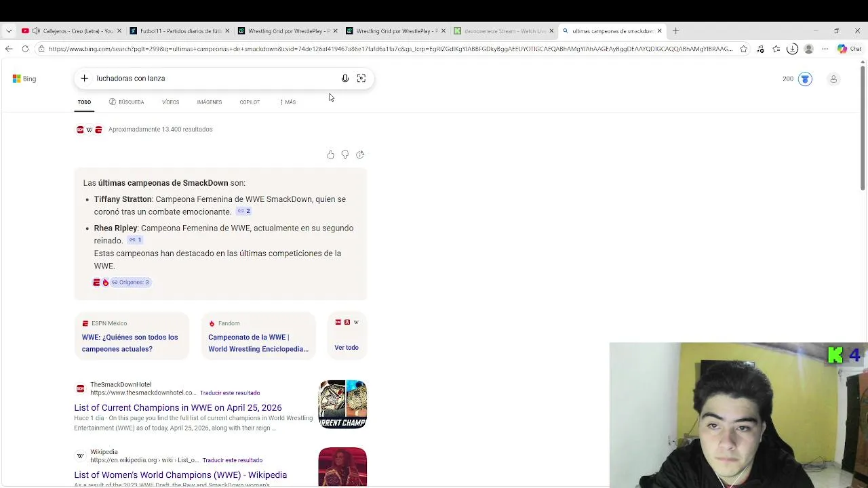The image size is (868, 488).
Task: Focus the search field with 'luchadoras con lanza'
Action: (216, 78)
